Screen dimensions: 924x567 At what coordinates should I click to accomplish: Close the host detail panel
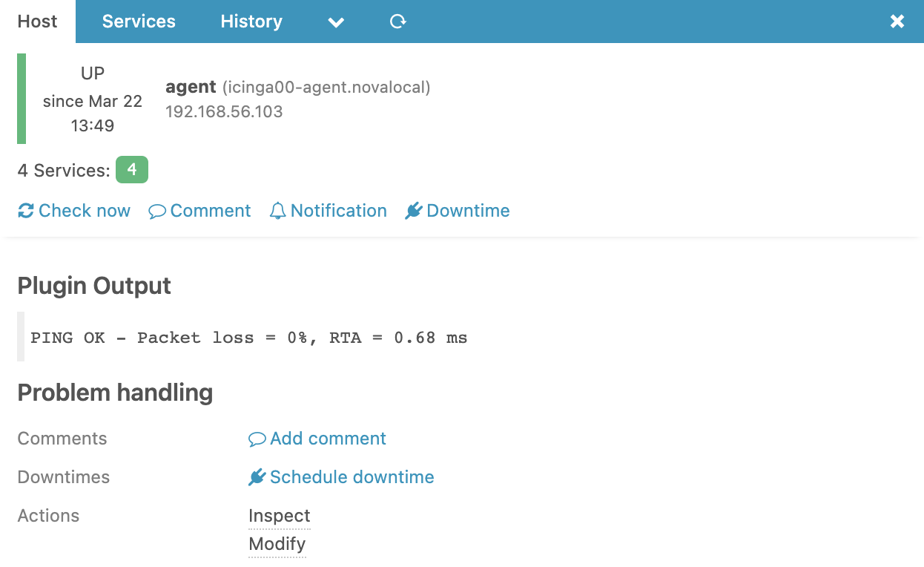(897, 22)
